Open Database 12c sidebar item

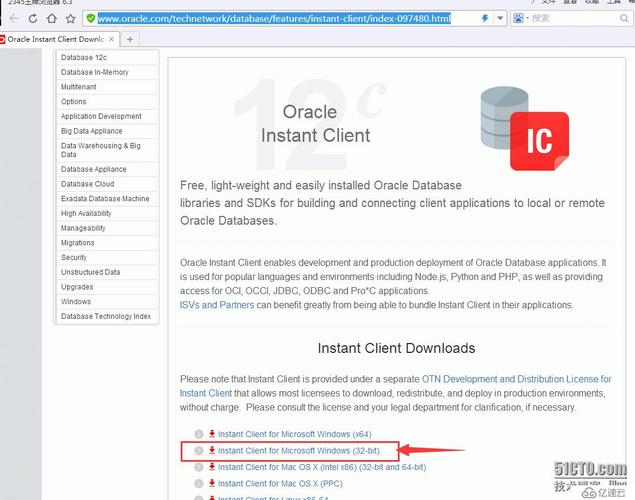[107, 57]
